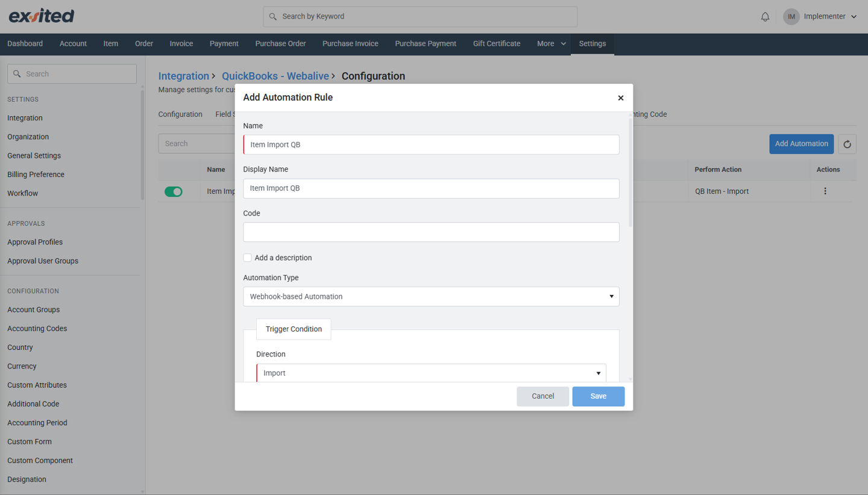Click the Trigger Condition tab label
This screenshot has width=868, height=495.
tap(294, 329)
